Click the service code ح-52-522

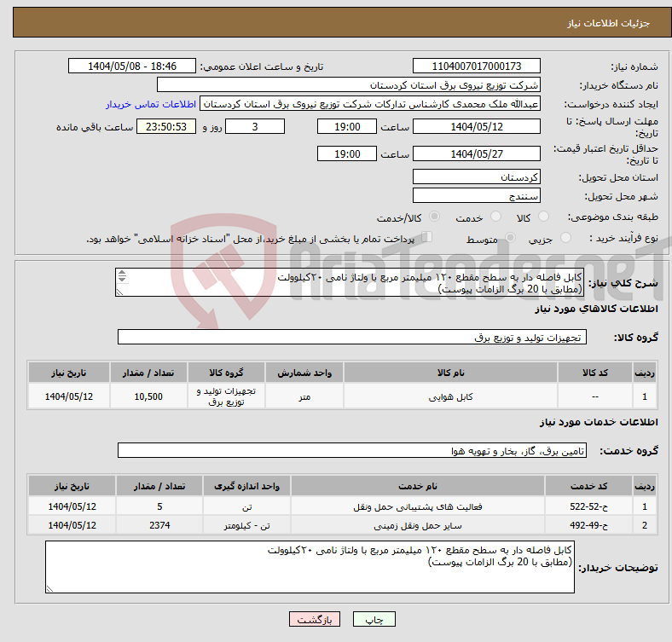pos(589,506)
